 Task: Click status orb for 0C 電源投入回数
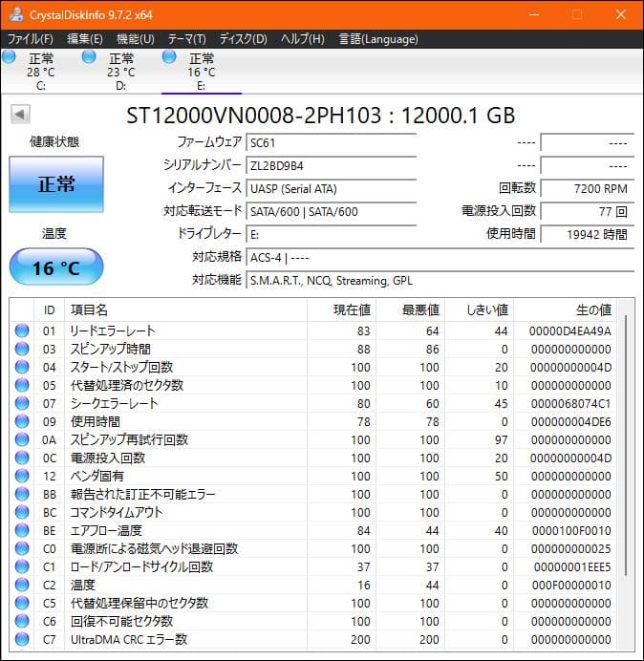(x=22, y=458)
